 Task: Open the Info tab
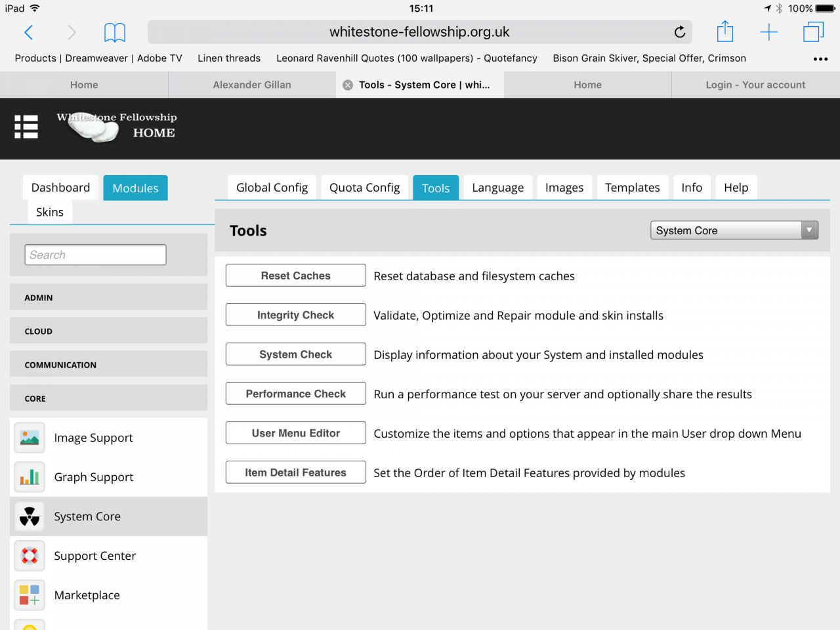tap(692, 188)
